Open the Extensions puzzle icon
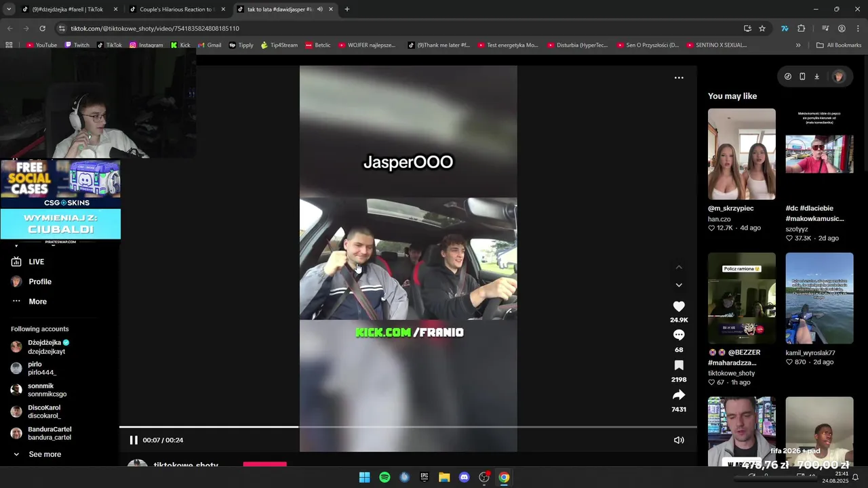 pos(801,28)
